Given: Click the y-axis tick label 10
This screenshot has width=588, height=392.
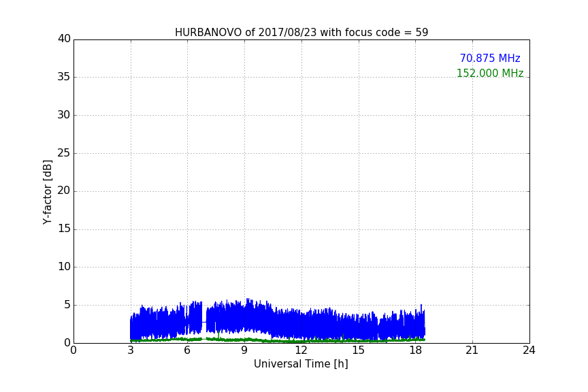Looking at the screenshot, I should coord(64,267).
